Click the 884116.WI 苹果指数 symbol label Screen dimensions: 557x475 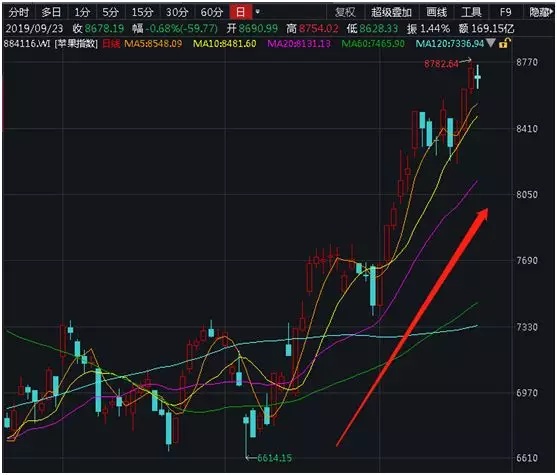[x=50, y=44]
